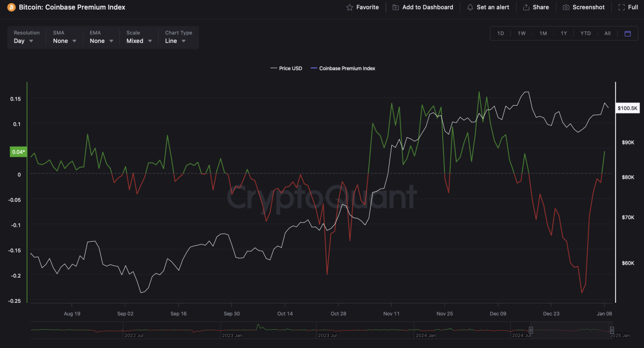The height and width of the screenshot is (348, 644).
Task: Click the -0.25 left axis label
Action: point(14,301)
